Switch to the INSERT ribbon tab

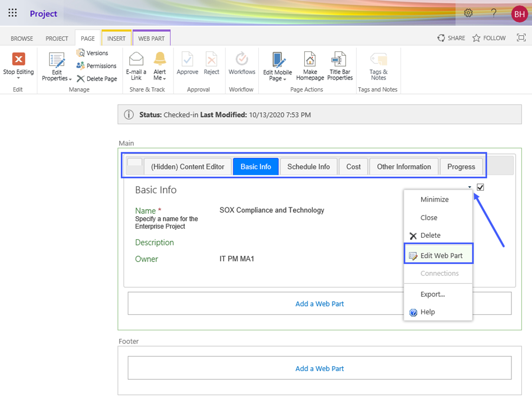(x=116, y=38)
